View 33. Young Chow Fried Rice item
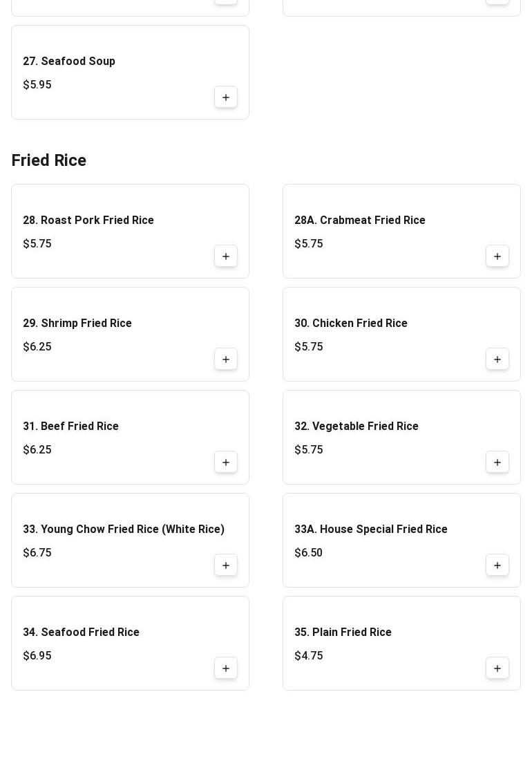This screenshot has height=768, width=532. click(x=124, y=530)
